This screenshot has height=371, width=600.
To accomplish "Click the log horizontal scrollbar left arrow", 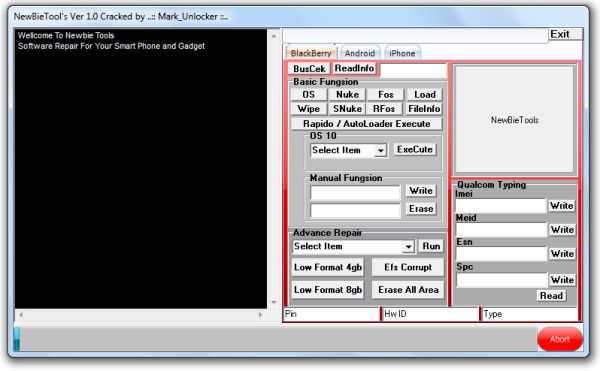I will click(x=21, y=315).
